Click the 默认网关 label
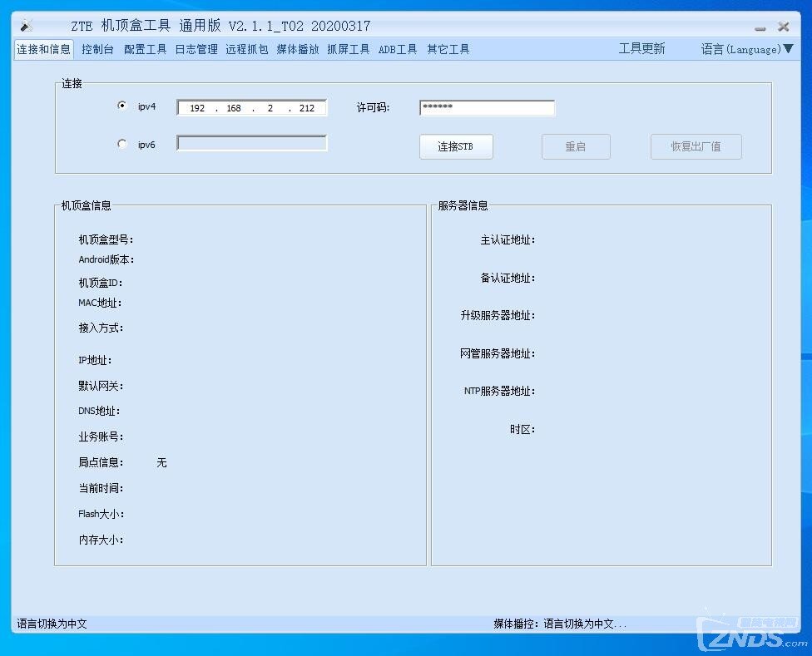The image size is (812, 656). 101,386
